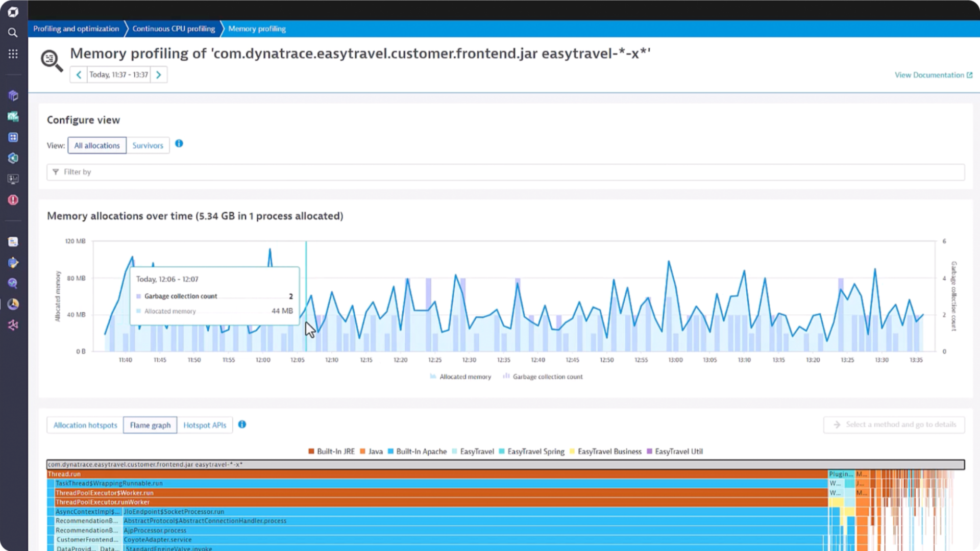Toggle Allocated memory legend item

(460, 377)
